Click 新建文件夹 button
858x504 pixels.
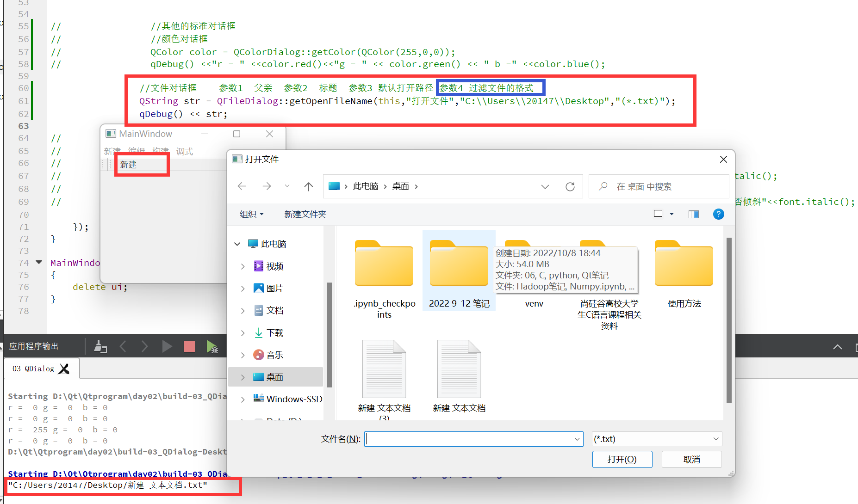(305, 214)
